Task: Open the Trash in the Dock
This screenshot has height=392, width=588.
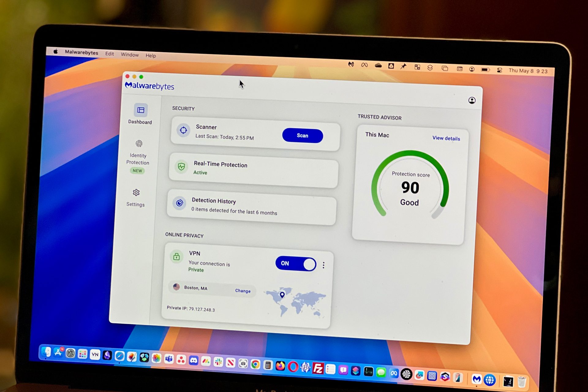Action: 522,382
